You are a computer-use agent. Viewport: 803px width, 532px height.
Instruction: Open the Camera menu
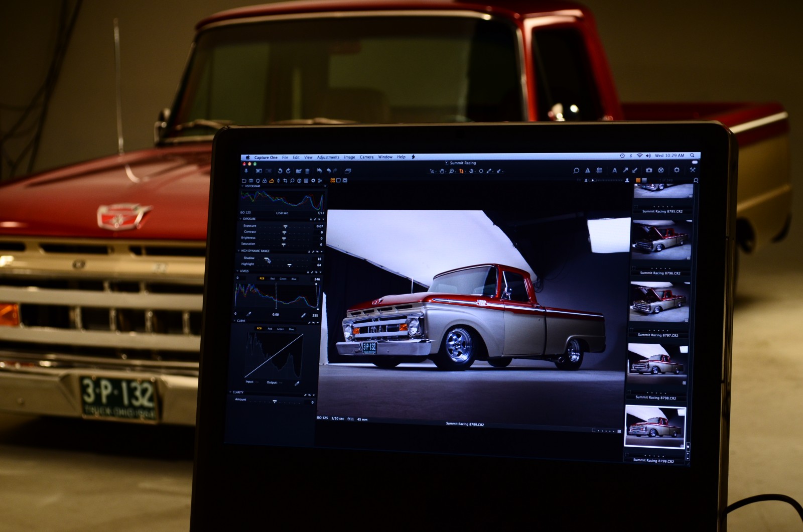tap(366, 157)
